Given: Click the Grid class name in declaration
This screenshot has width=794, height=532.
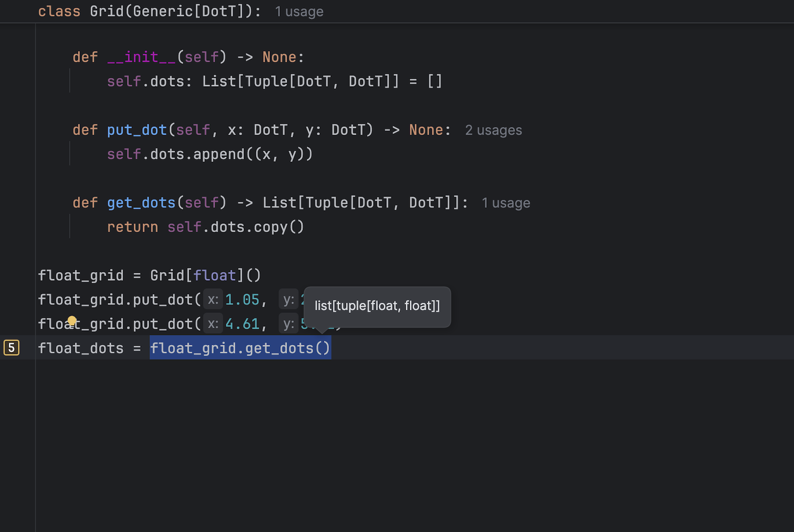Looking at the screenshot, I should tap(107, 11).
